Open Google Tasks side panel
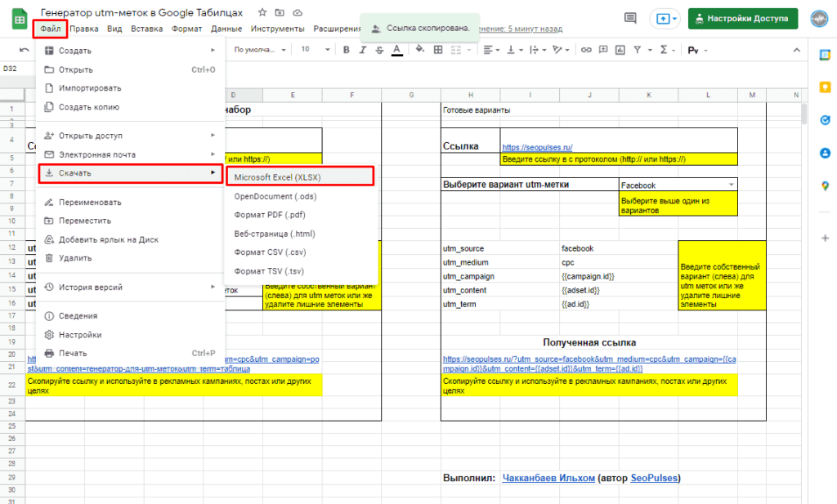Image resolution: width=837 pixels, height=504 pixels. point(825,120)
